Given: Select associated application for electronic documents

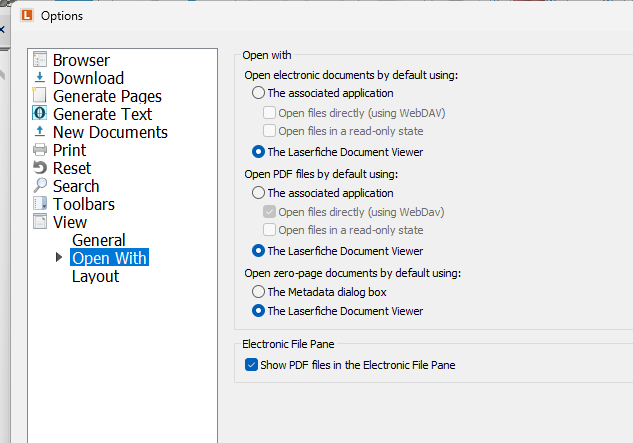Looking at the screenshot, I should click(x=258, y=93).
